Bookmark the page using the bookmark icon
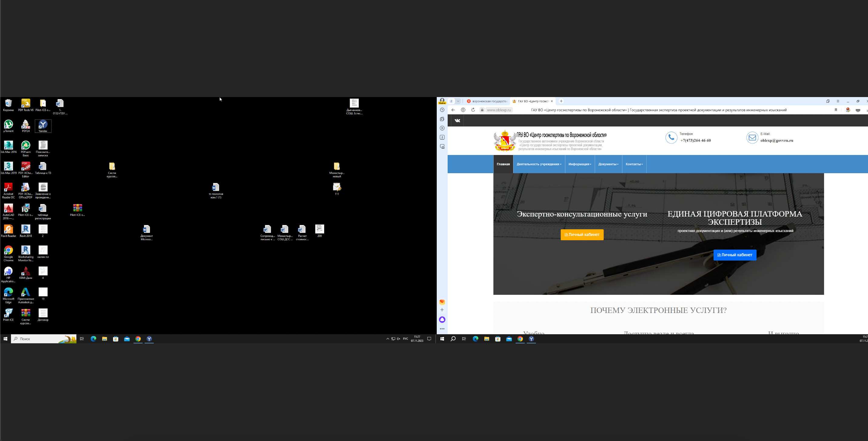Image resolution: width=868 pixels, height=441 pixels. tap(836, 110)
